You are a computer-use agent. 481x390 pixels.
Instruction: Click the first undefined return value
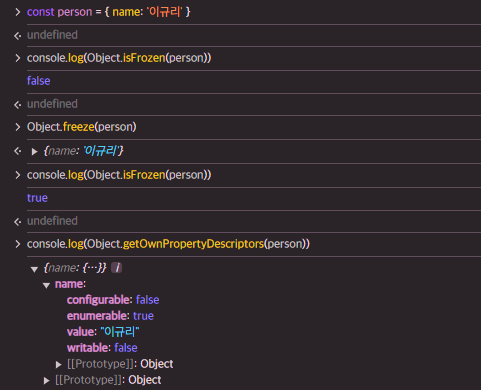click(52, 35)
